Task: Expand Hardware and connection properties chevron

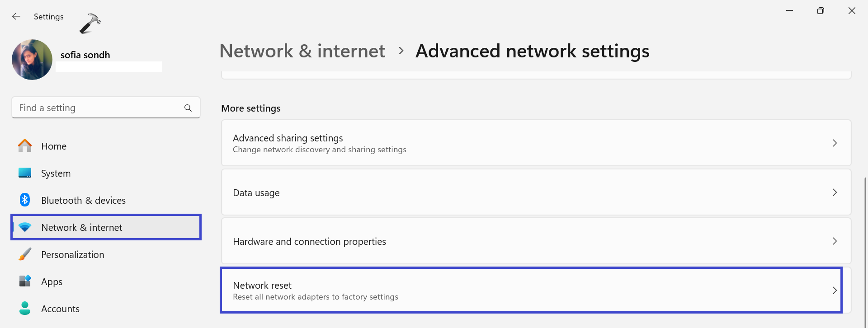Action: pyautogui.click(x=835, y=241)
